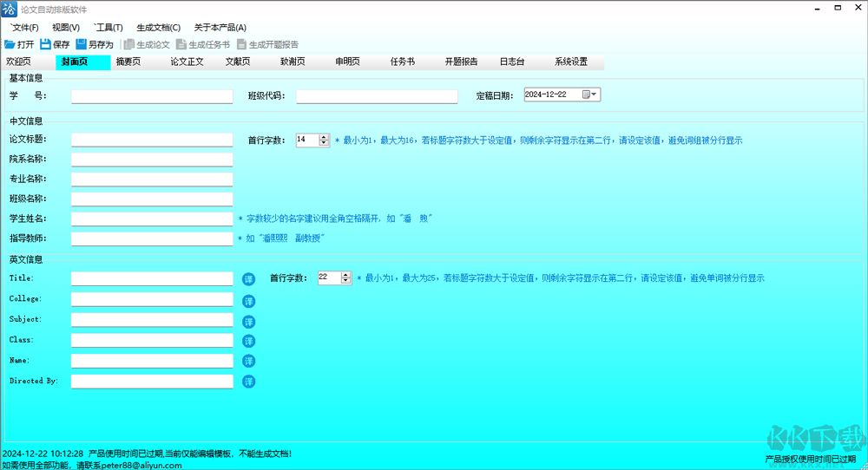The height and width of the screenshot is (470, 868).
Task: Click the English Title input field
Action: [x=152, y=278]
